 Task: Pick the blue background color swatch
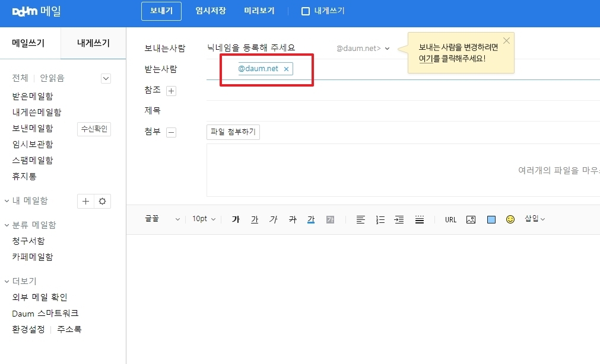pyautogui.click(x=490, y=219)
